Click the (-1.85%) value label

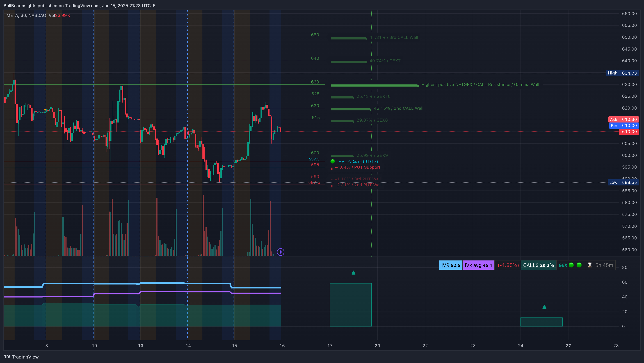point(508,265)
